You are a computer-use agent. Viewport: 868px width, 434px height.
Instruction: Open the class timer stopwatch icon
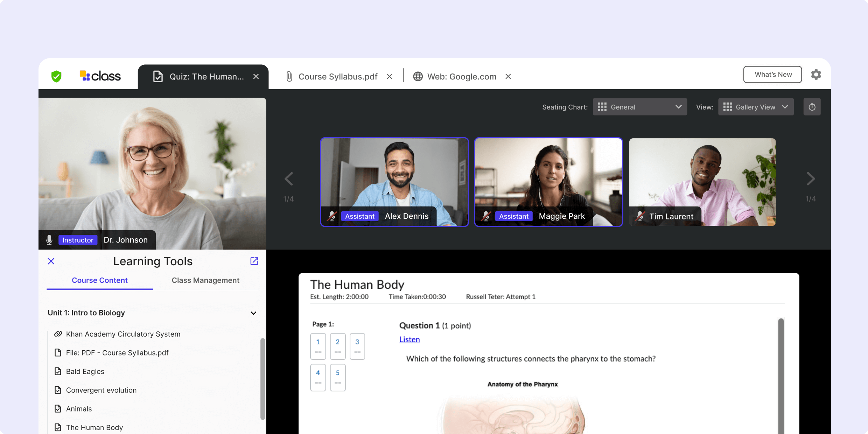[x=812, y=107]
